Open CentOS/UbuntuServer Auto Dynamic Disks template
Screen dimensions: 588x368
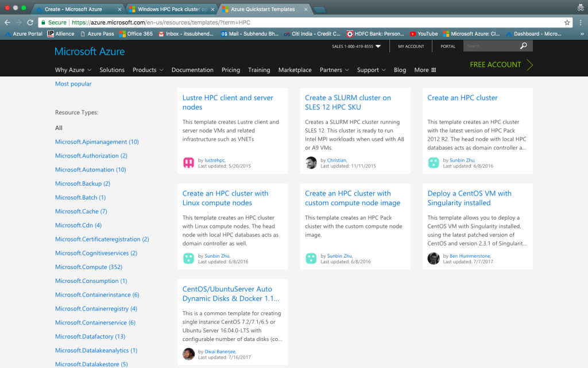(231, 294)
